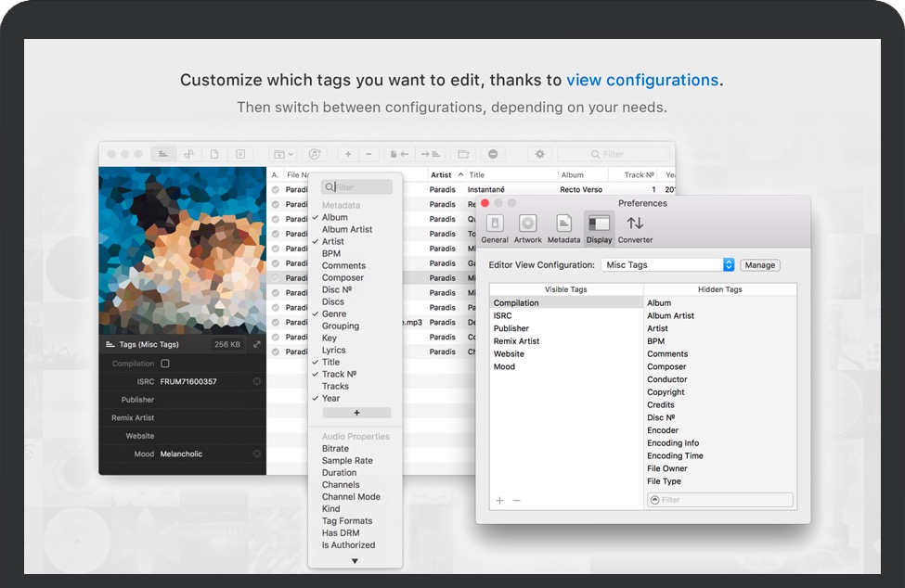Clear the Mood field value

coord(257,454)
